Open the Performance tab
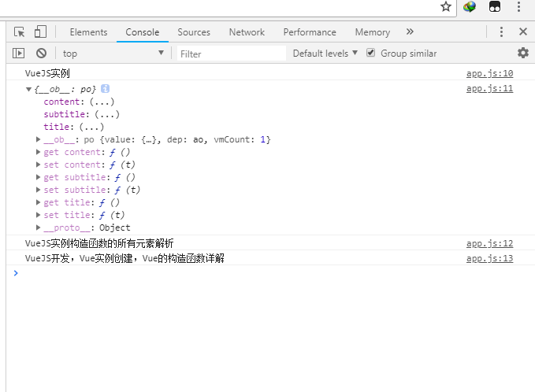535x392 pixels. point(310,32)
